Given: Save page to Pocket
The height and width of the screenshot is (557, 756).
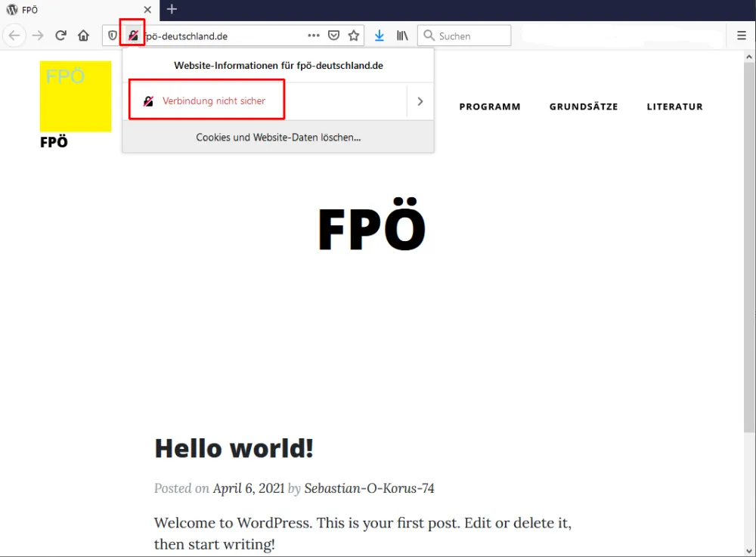Looking at the screenshot, I should coord(333,36).
